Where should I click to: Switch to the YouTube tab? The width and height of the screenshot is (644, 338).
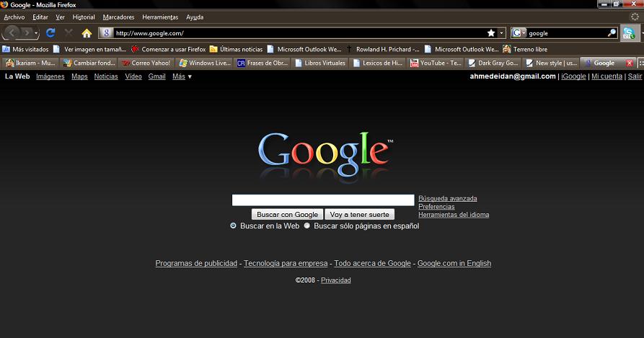point(436,63)
